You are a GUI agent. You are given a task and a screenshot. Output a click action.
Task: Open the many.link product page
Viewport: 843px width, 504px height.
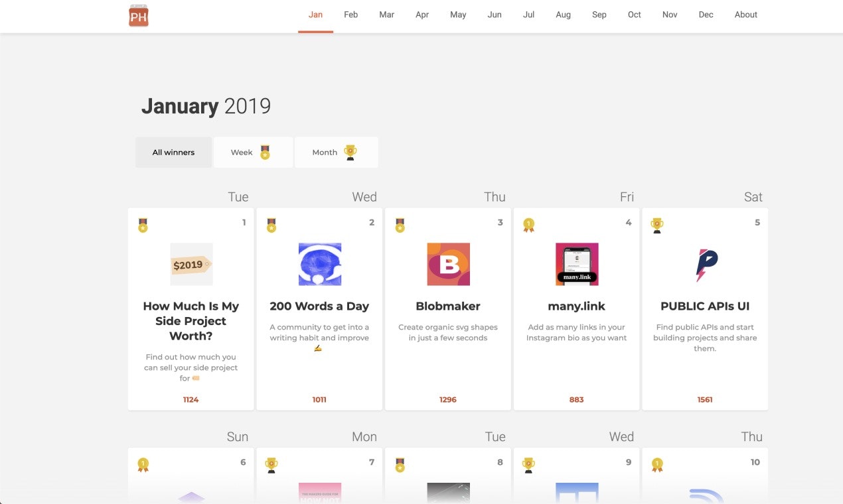pyautogui.click(x=576, y=306)
